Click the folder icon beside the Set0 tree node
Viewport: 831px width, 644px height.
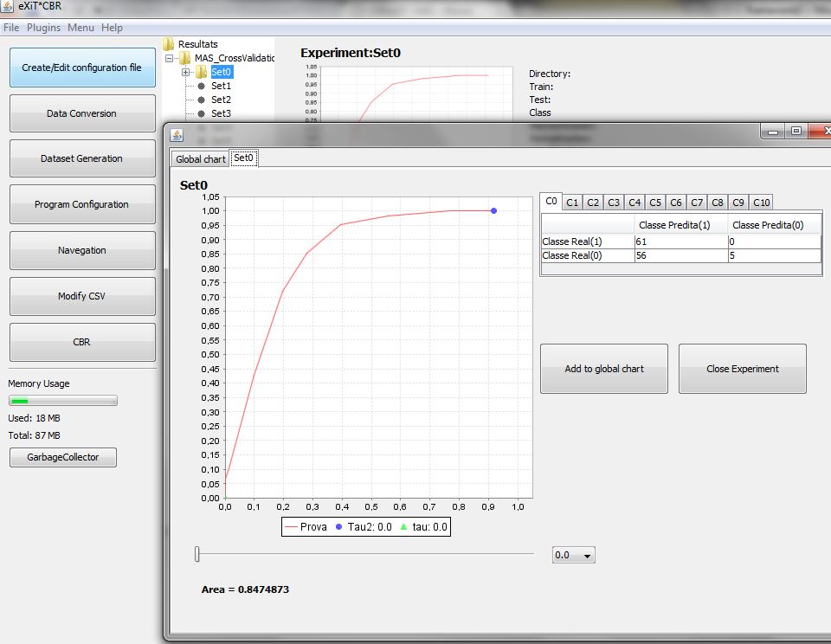(x=202, y=72)
